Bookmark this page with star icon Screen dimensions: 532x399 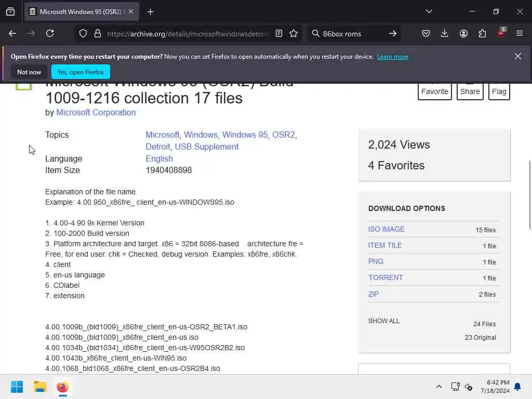tap(294, 34)
